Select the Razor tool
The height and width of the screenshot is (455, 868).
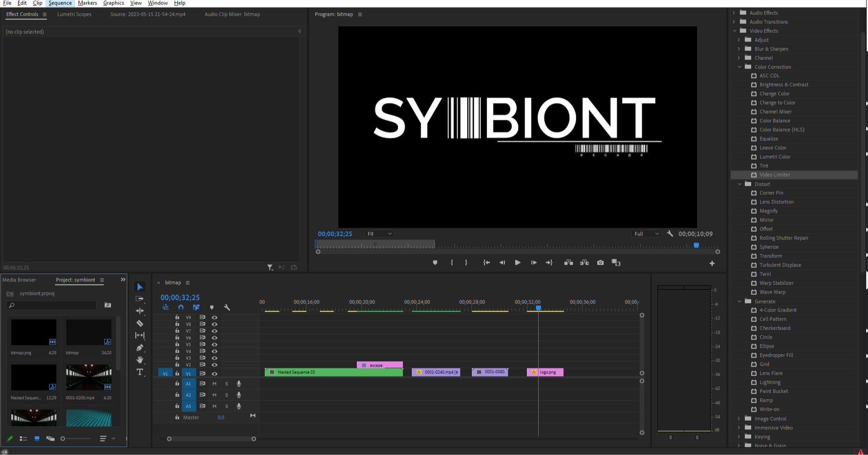[x=140, y=323]
